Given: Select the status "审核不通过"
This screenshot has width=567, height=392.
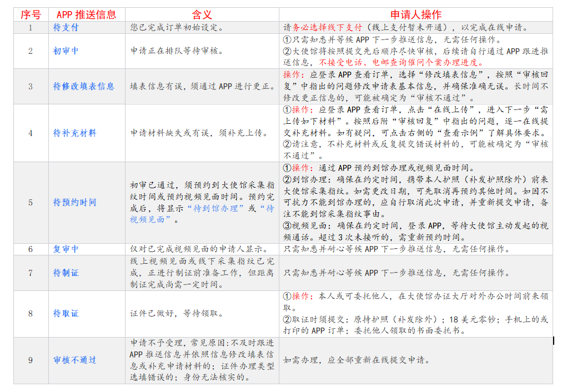Looking at the screenshot, I should click(x=74, y=360).
